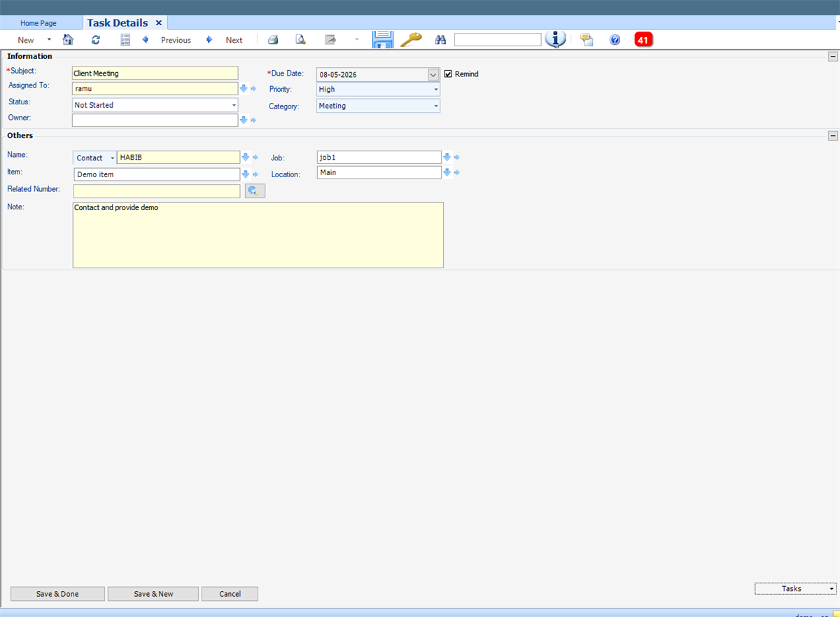This screenshot has height=617, width=840.
Task: Click the Location field go-to arrow icon
Action: click(456, 172)
